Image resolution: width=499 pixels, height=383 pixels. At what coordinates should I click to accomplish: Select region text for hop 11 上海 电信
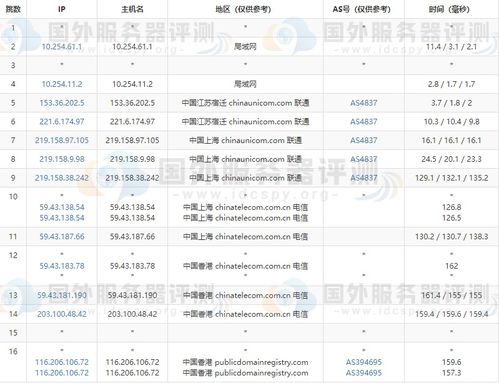(245, 237)
